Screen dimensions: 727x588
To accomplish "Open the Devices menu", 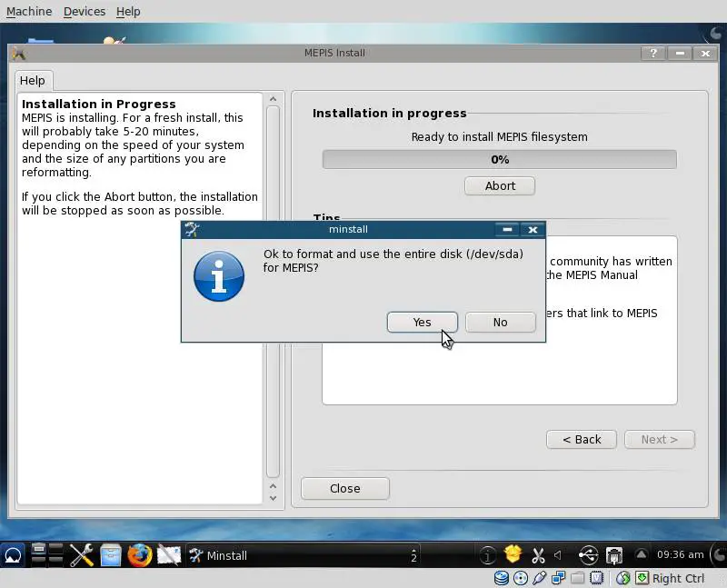I will [x=85, y=11].
